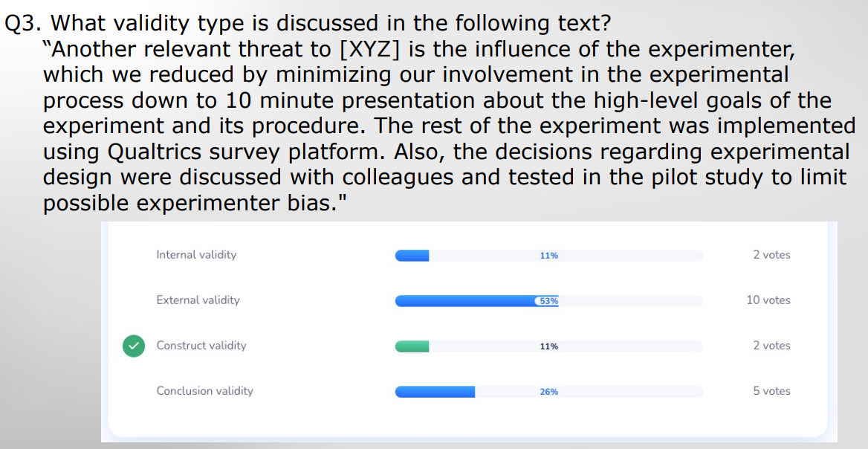Click the green Construct validity result bar
The width and height of the screenshot is (868, 449).
[412, 346]
